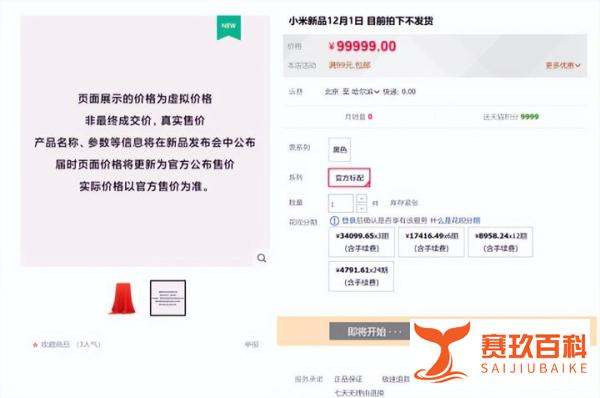This screenshot has height=398, width=600.
Task: Open the 什么是花呗分期 link
Action: [455, 220]
